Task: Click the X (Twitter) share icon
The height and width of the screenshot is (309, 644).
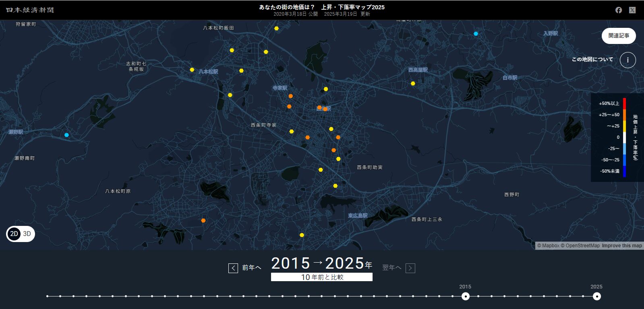Action: click(632, 10)
